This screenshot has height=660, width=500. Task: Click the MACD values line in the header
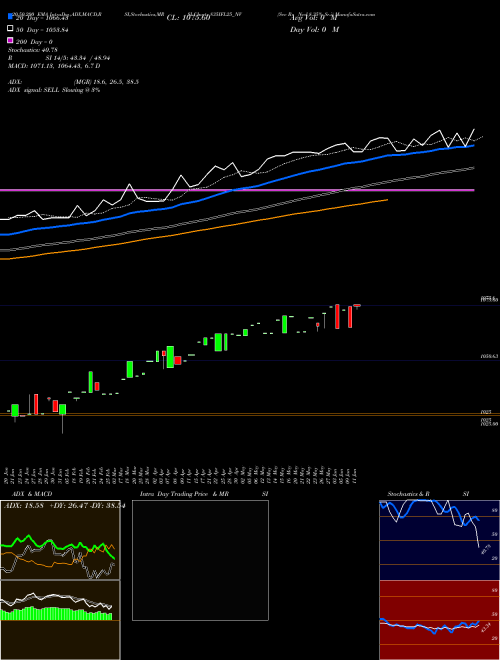click(54, 66)
